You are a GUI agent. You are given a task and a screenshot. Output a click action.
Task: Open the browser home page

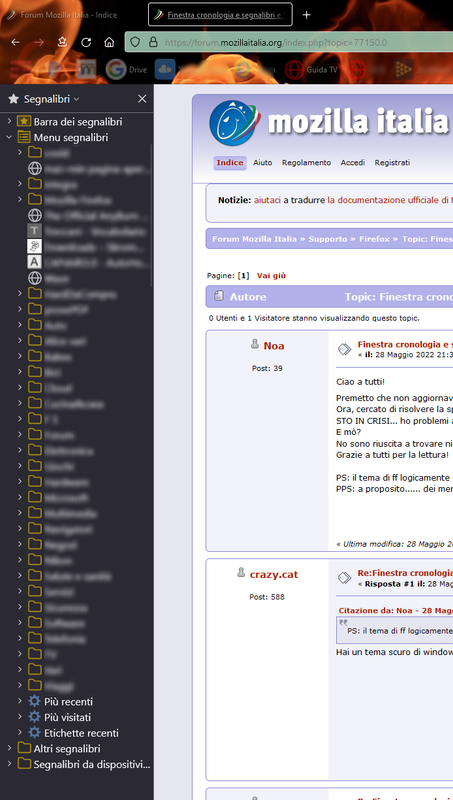point(109,43)
